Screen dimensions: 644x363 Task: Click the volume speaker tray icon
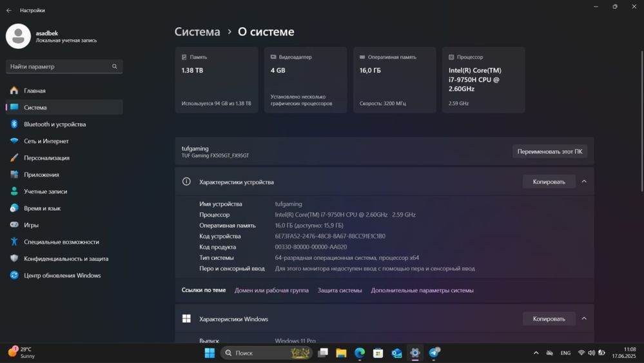click(x=591, y=353)
